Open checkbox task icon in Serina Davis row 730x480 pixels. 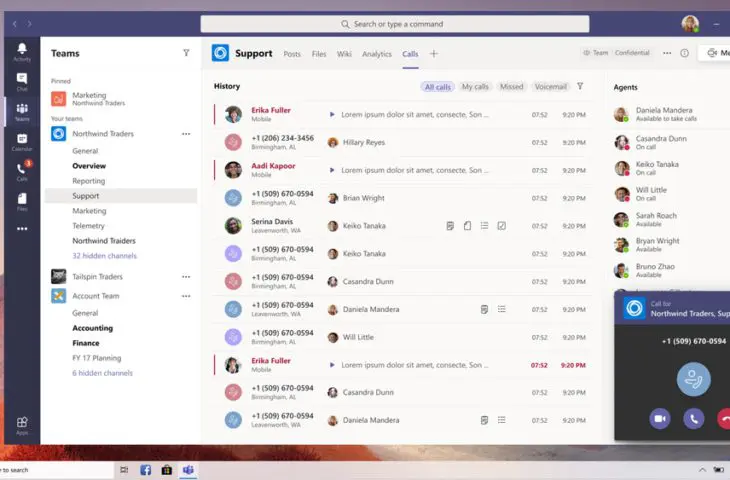click(501, 226)
